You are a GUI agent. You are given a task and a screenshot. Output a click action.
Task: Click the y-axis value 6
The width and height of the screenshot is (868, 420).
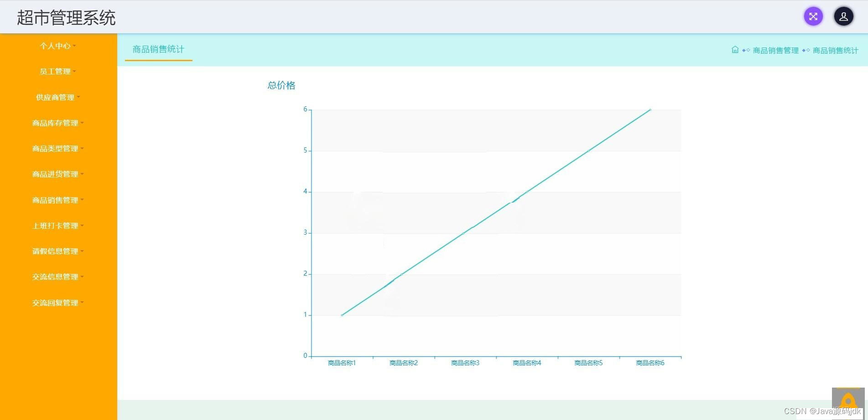305,109
